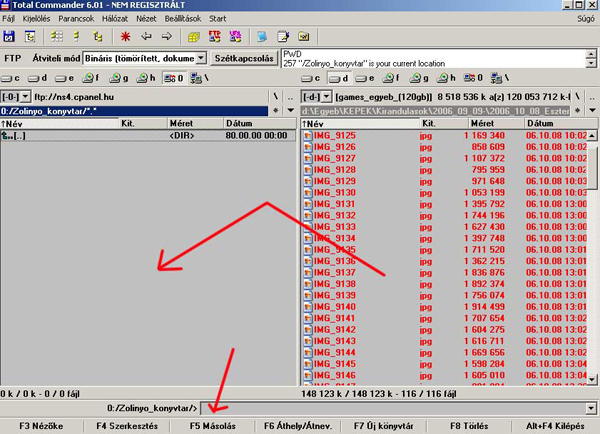This screenshot has width=600, height=434.
Task: Open the Start menu in menu bar
Action: click(x=217, y=19)
